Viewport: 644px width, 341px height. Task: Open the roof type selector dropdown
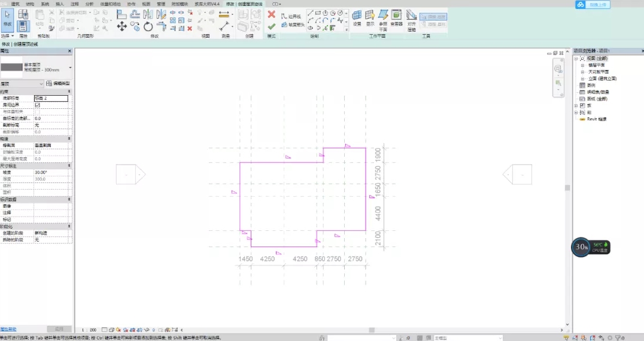point(69,66)
